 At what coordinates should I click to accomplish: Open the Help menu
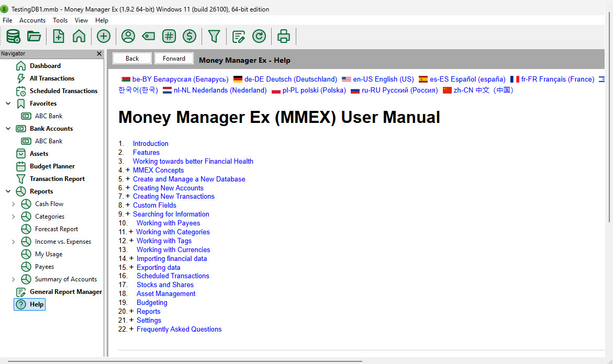click(x=102, y=20)
